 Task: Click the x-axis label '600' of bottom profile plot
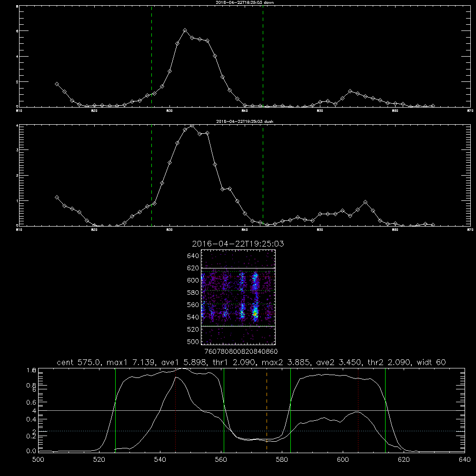(x=343, y=460)
